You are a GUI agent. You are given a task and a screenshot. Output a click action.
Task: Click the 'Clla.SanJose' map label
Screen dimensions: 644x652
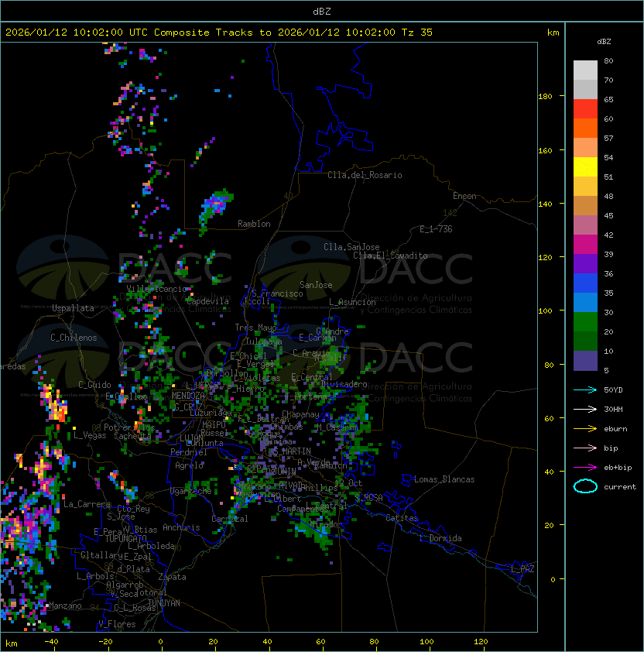pos(351,247)
